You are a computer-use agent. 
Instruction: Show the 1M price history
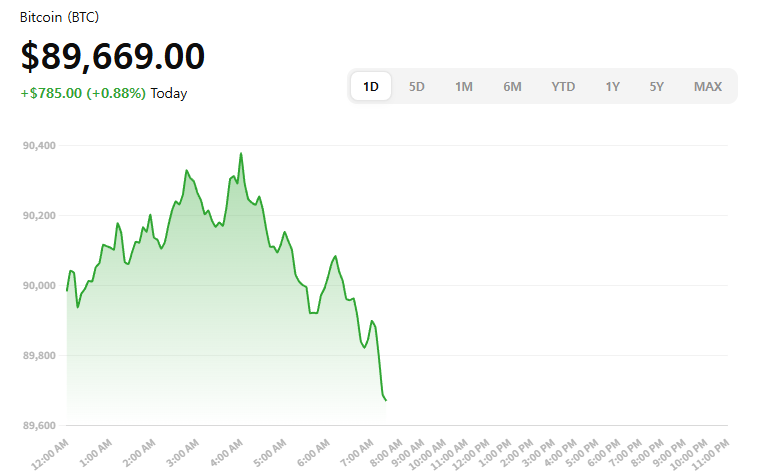(464, 86)
